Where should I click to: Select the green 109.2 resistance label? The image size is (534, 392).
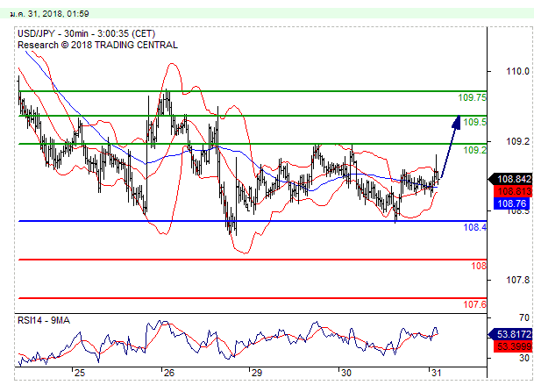pos(474,150)
